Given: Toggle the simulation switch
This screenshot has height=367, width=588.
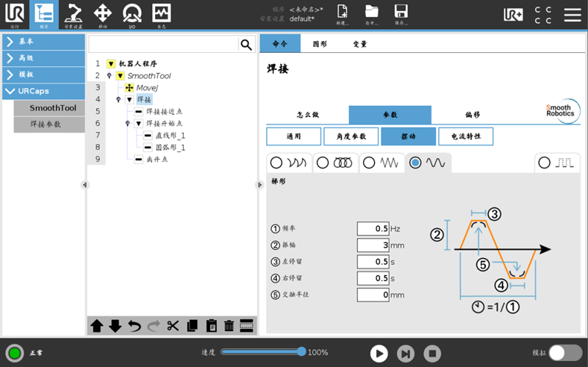Looking at the screenshot, I should 565,353.
